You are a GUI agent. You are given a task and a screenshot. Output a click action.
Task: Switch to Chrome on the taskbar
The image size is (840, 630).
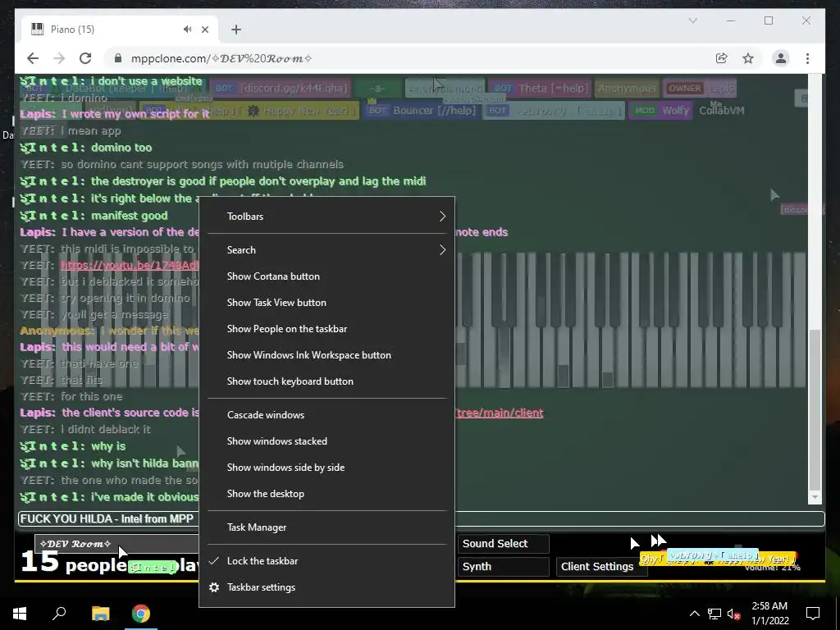tap(141, 614)
